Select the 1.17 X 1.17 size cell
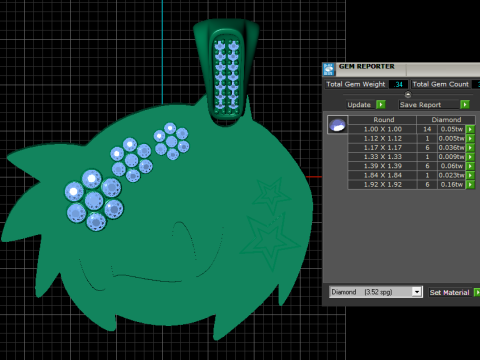This screenshot has width=480, height=360. [x=383, y=148]
